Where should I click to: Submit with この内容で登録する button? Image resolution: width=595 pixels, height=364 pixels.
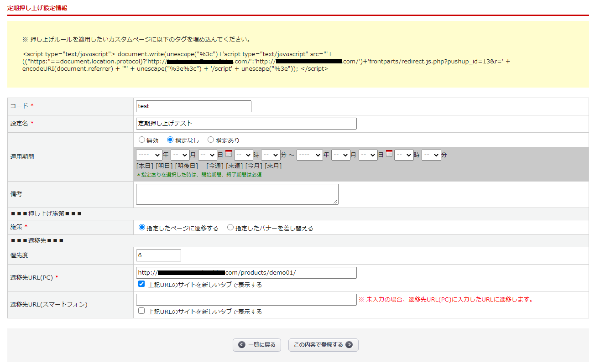pos(323,345)
